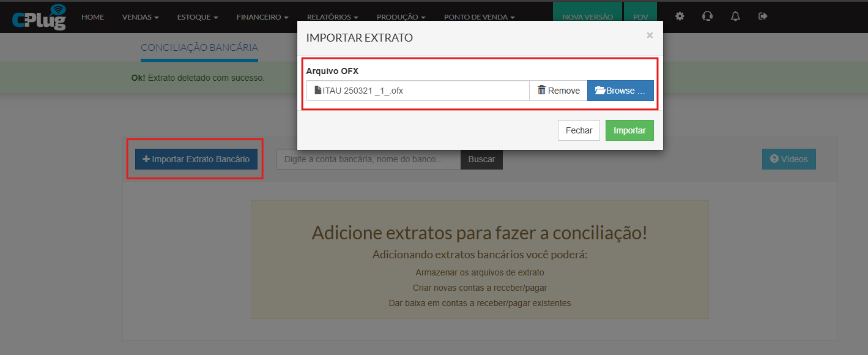Image resolution: width=868 pixels, height=355 pixels.
Task: Go to the Home menu item
Action: click(92, 17)
